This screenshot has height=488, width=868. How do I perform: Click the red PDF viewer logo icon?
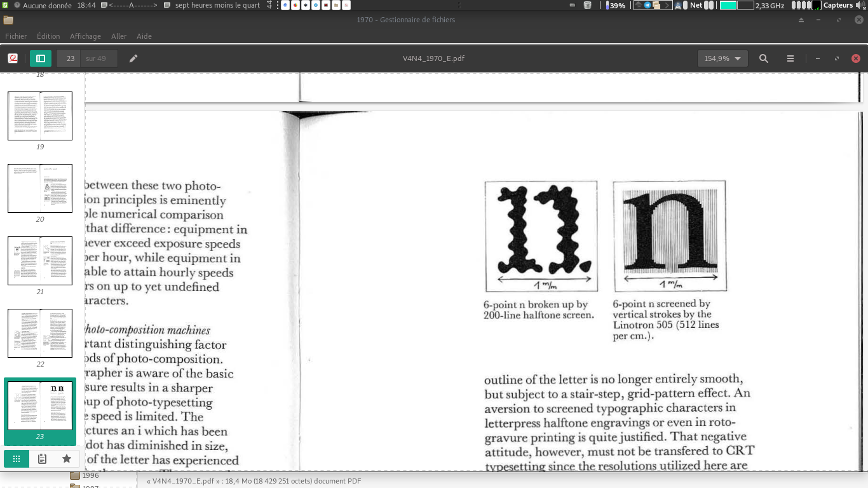[x=13, y=58]
